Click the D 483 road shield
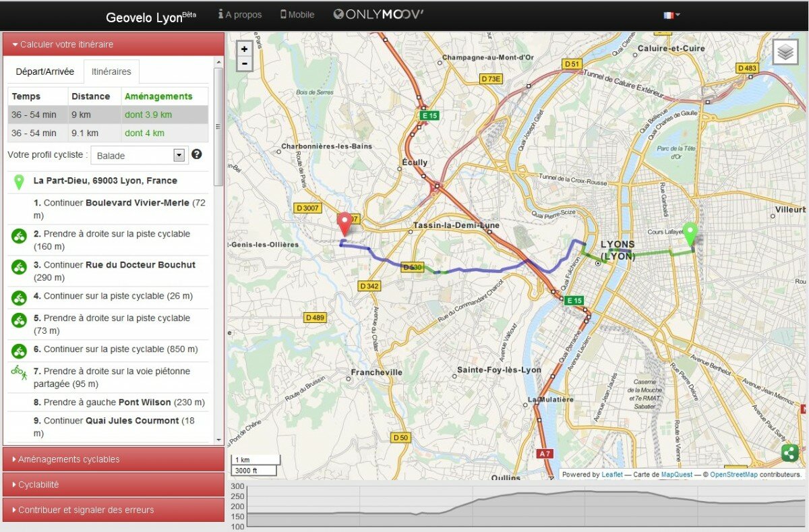This screenshot has height=532, width=809. (x=747, y=68)
